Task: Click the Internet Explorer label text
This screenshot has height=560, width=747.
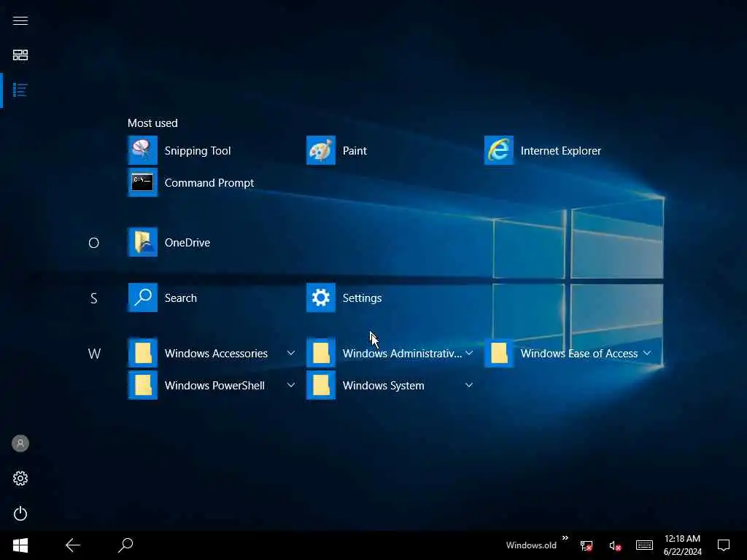Action: [x=561, y=151]
